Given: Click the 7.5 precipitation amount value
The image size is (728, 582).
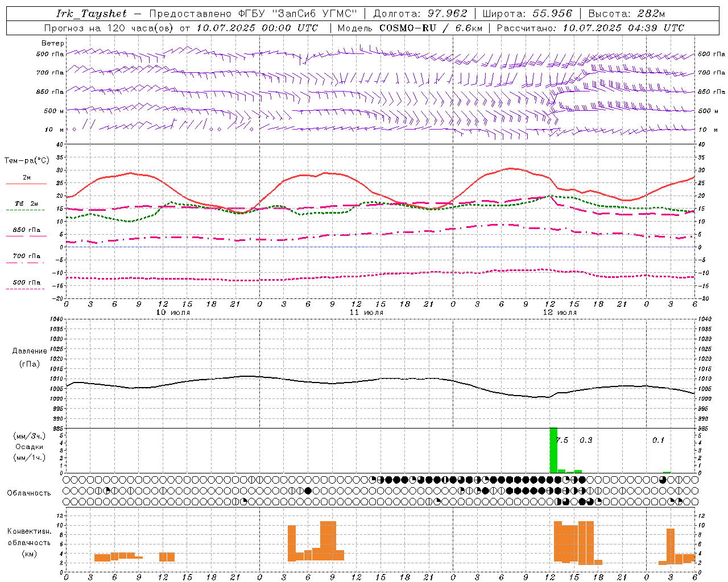Looking at the screenshot, I should (x=562, y=440).
